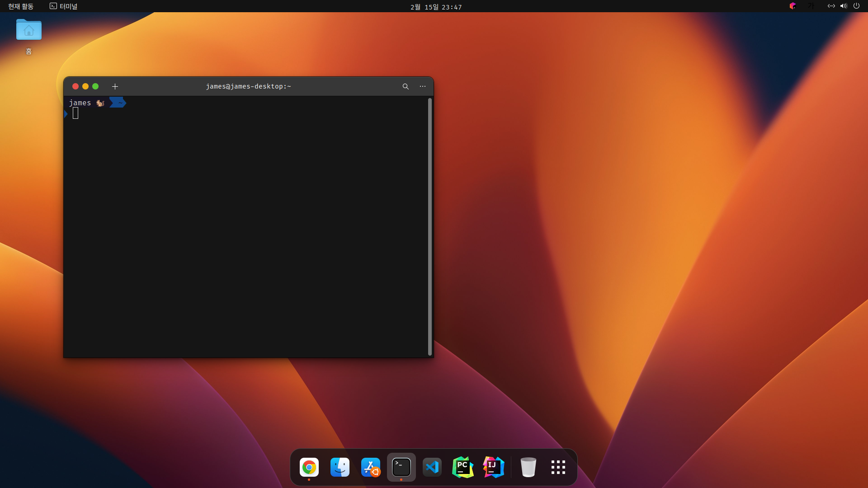The height and width of the screenshot is (488, 868).
Task: Launch Google Chrome from the dock
Action: tap(309, 467)
